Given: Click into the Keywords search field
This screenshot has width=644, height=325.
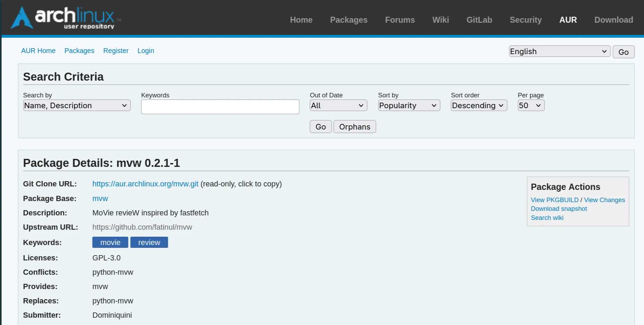Looking at the screenshot, I should pos(220,107).
